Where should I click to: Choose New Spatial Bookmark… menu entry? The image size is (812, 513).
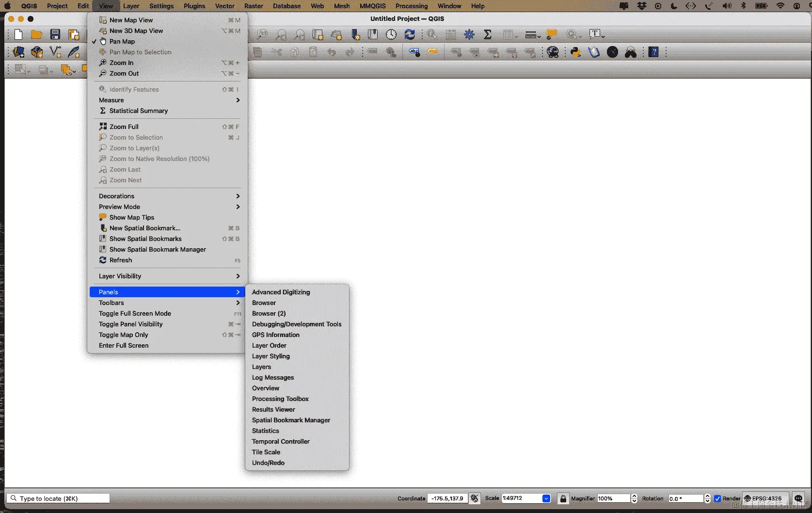[167, 228]
